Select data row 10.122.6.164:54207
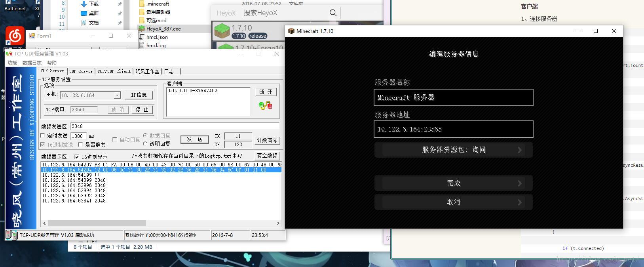Viewport: 644px width, 267px height. point(161,165)
